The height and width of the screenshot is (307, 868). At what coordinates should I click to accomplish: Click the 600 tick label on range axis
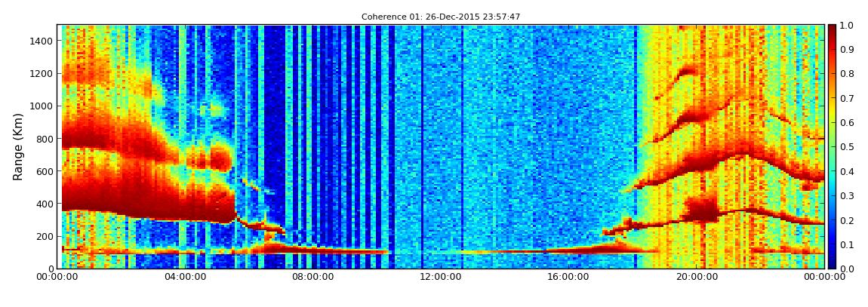pyautogui.click(x=45, y=171)
